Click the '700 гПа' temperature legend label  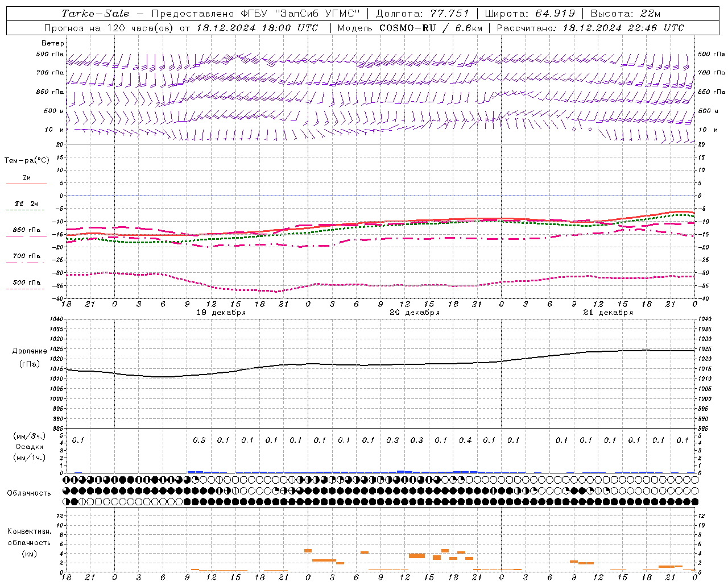pyautogui.click(x=27, y=256)
